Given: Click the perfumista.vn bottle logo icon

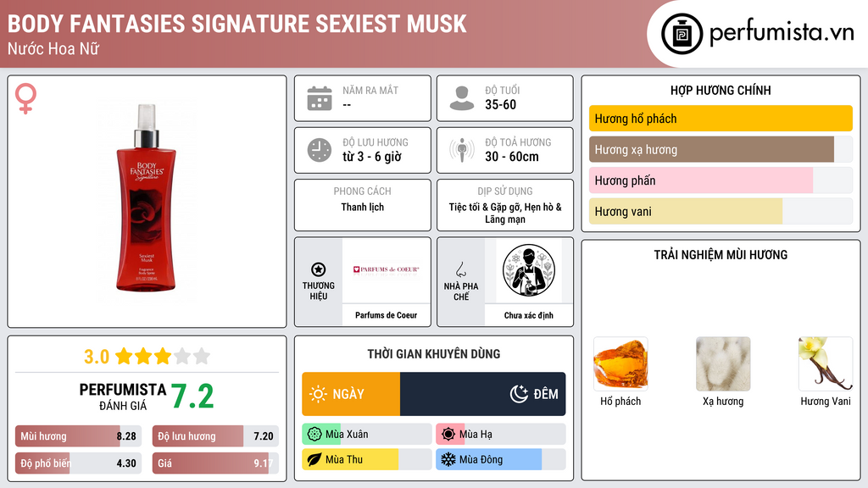Looking at the screenshot, I should click(x=682, y=34).
